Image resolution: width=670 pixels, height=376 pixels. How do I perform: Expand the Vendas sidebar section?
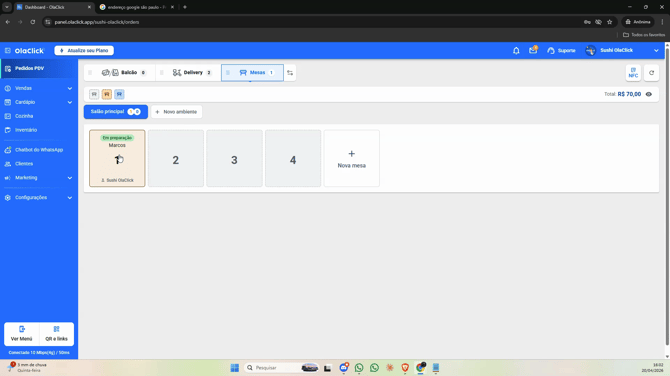tap(38, 88)
